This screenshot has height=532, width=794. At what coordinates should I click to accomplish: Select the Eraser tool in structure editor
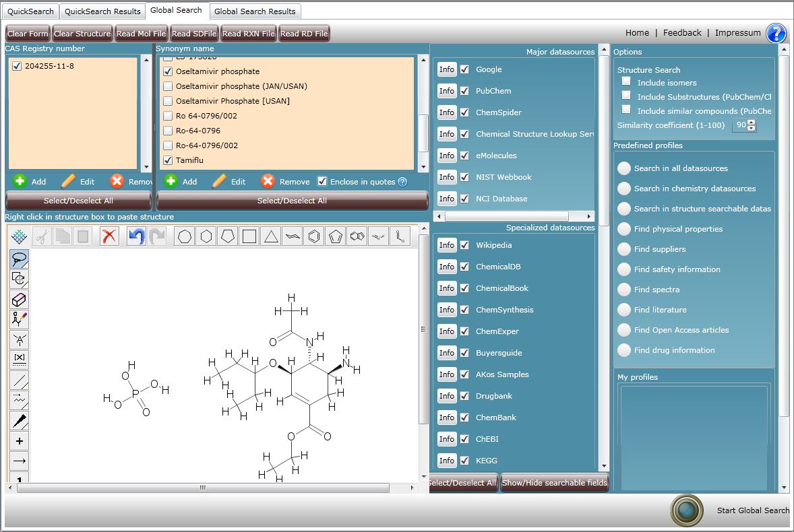tap(20, 300)
